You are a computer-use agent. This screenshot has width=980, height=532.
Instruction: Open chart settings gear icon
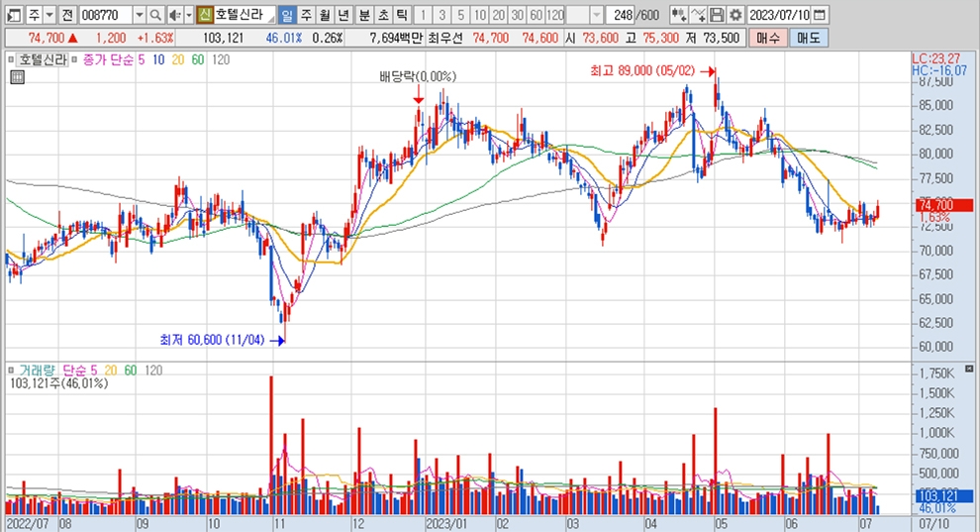pyautogui.click(x=736, y=15)
